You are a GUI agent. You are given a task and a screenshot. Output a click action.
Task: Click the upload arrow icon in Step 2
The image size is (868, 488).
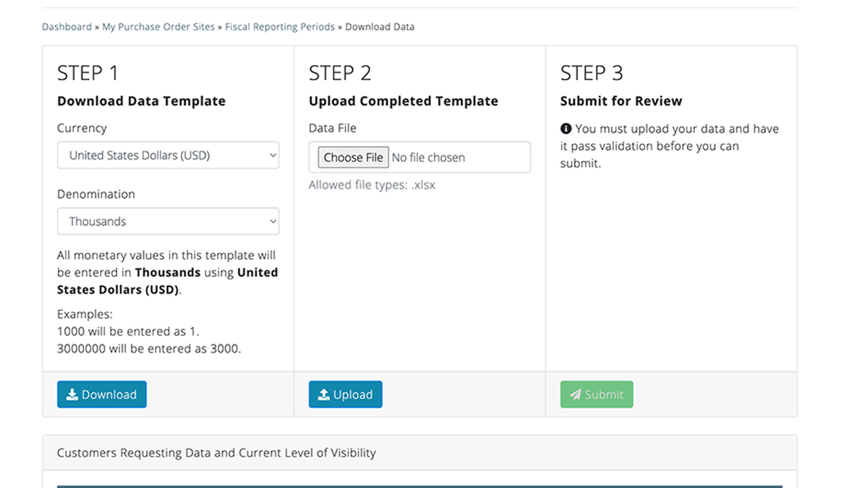click(324, 394)
